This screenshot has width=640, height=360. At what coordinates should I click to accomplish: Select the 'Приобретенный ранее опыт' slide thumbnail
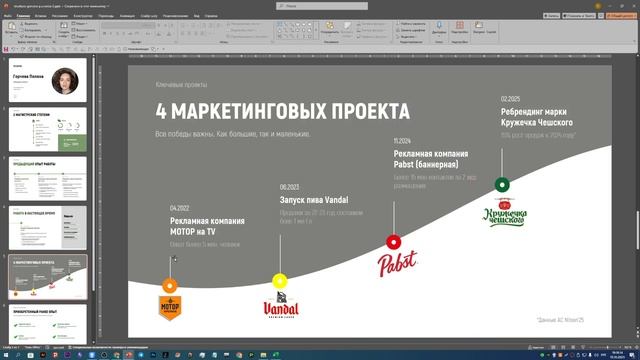(48, 324)
